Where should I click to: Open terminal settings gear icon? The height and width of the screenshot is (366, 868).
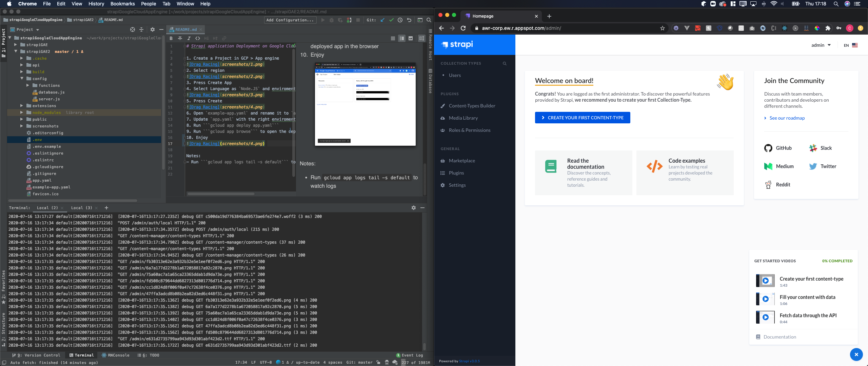pyautogui.click(x=413, y=208)
